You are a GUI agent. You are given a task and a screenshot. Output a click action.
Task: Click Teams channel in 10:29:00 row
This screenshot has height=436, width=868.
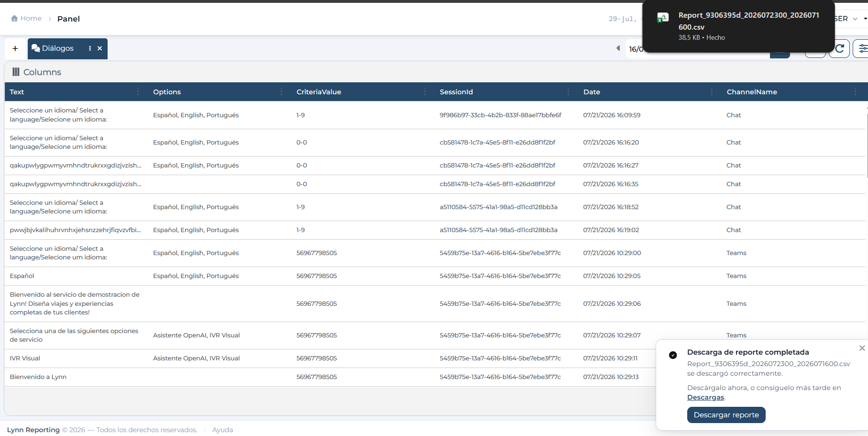(x=736, y=253)
